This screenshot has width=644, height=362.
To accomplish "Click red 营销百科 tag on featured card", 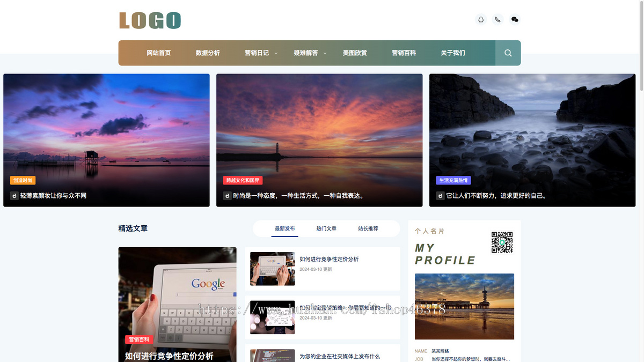I will coord(140,339).
